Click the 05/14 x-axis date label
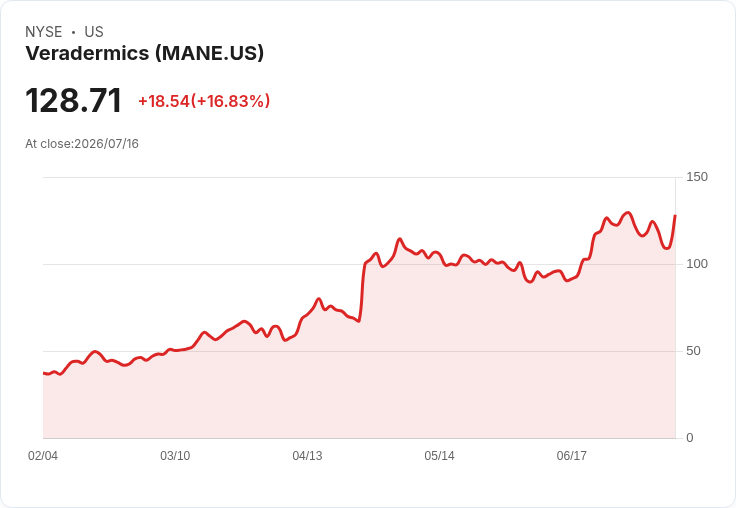Screen dimensions: 736x508 (x=439, y=455)
